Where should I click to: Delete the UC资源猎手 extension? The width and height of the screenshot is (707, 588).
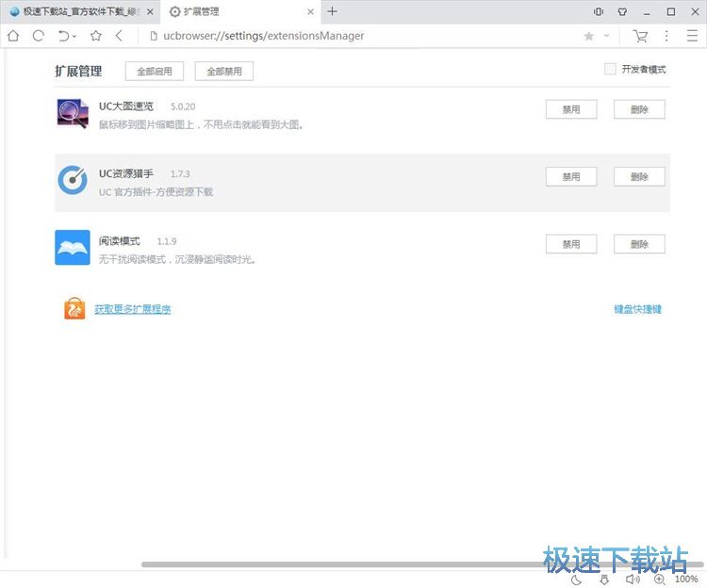click(x=639, y=176)
